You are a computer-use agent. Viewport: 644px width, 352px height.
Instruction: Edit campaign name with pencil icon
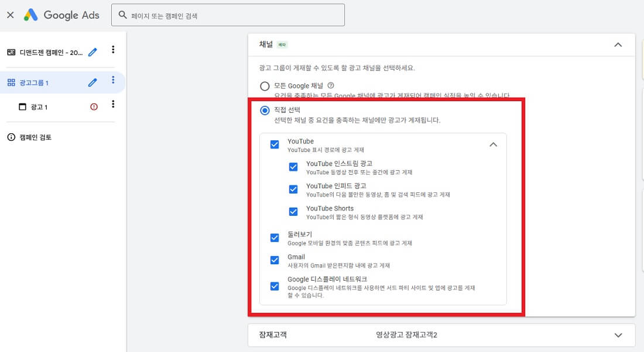coord(93,52)
